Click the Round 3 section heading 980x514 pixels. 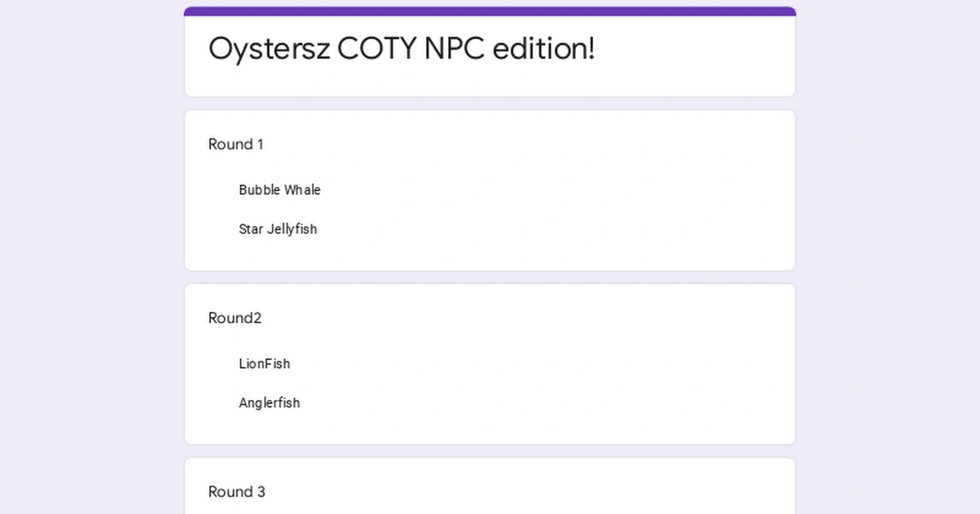(x=237, y=492)
